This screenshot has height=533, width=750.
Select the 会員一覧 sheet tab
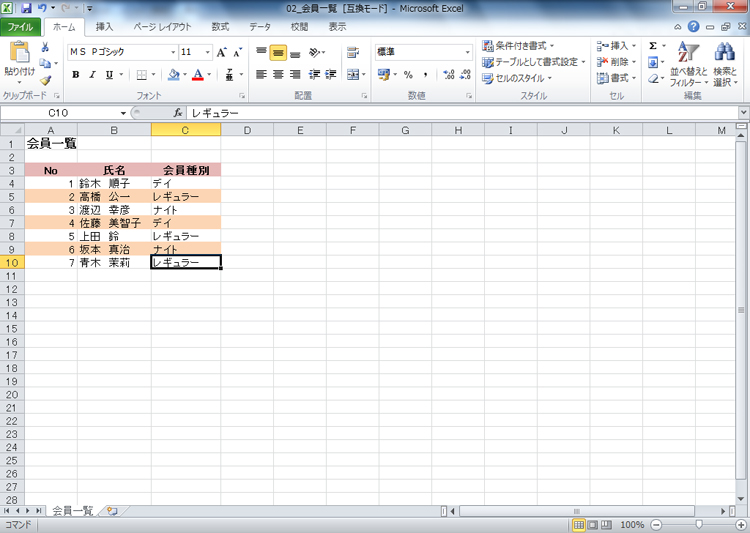click(72, 511)
